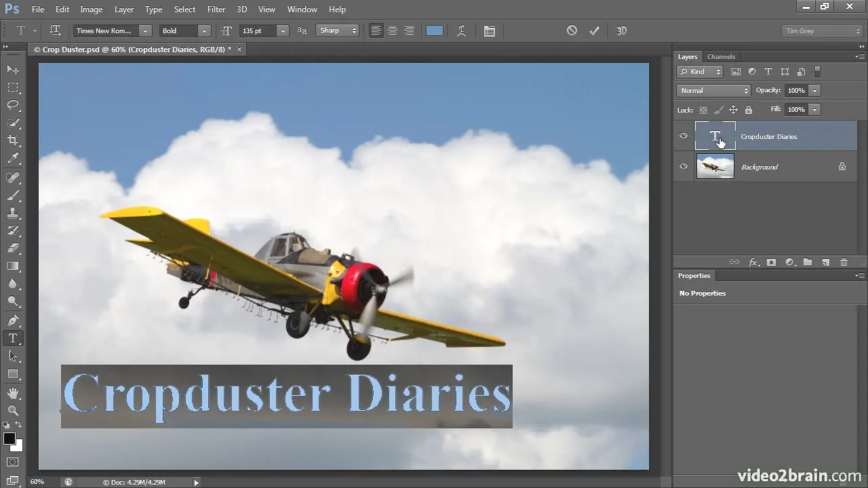
Task: Select the Move tool
Action: (13, 69)
